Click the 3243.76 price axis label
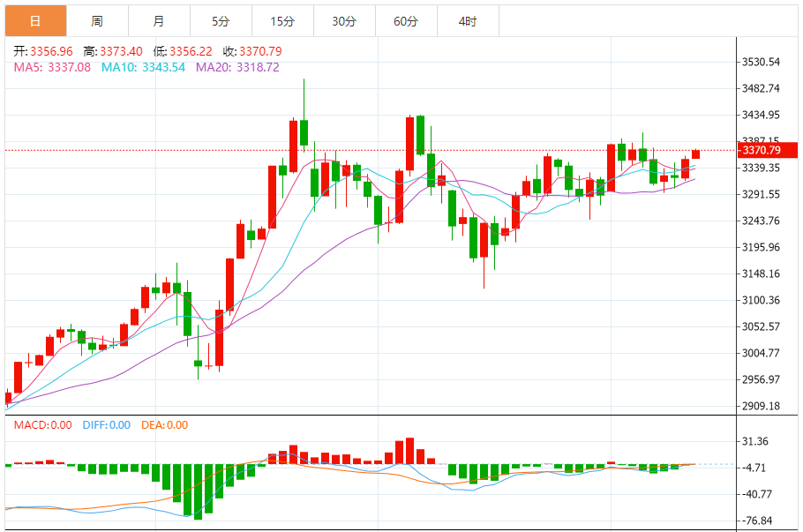Viewport: 803px width, 532px height. click(761, 221)
